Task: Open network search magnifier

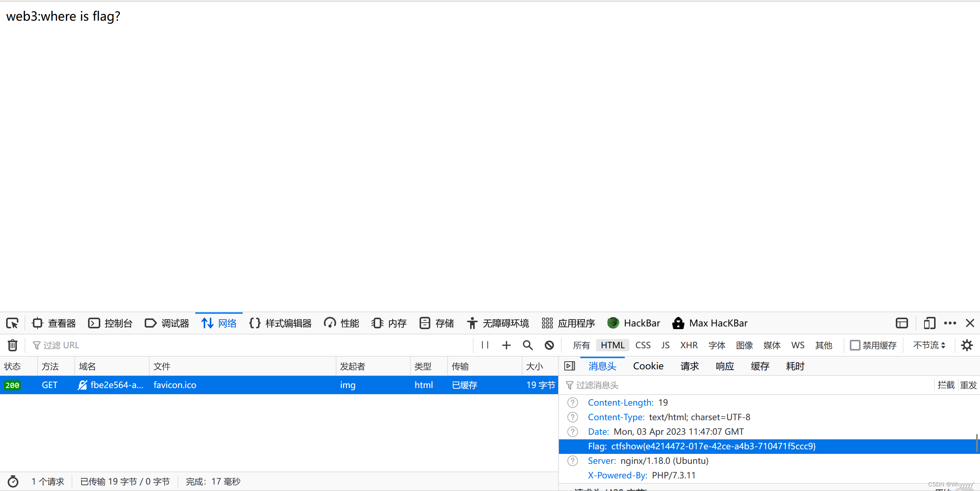Action: [528, 345]
